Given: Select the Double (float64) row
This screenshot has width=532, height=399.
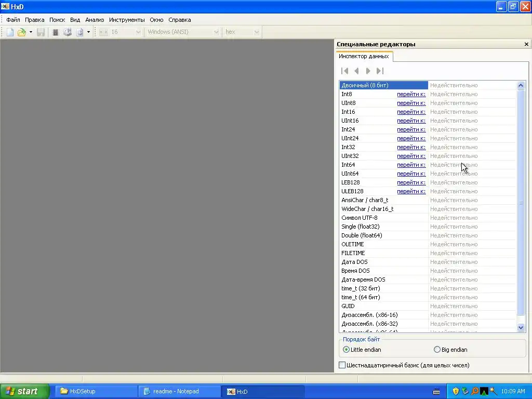Looking at the screenshot, I should (428, 235).
